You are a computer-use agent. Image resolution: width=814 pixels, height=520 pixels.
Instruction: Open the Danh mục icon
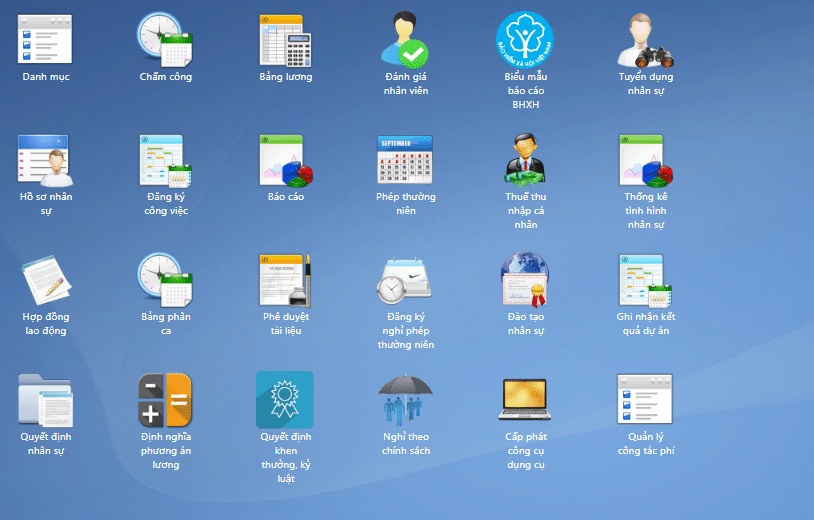point(45,39)
